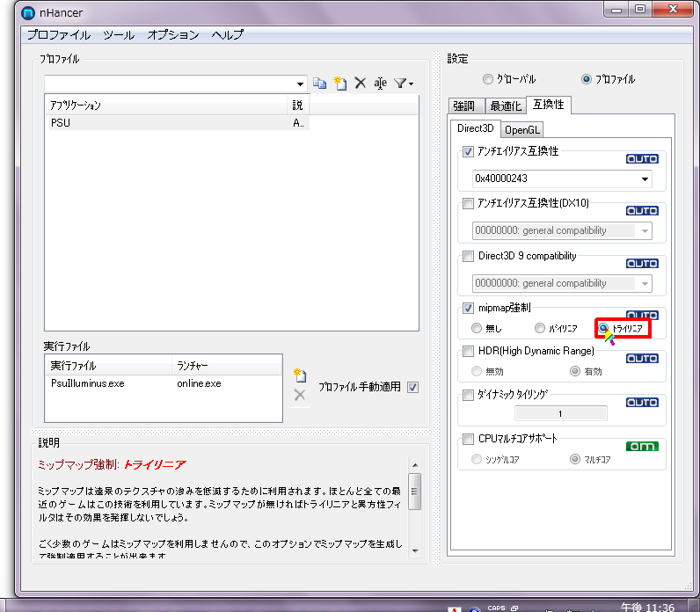Click the green ON badge for CPUマルチコアサポート
The height and width of the screenshot is (612, 700).
tap(642, 447)
